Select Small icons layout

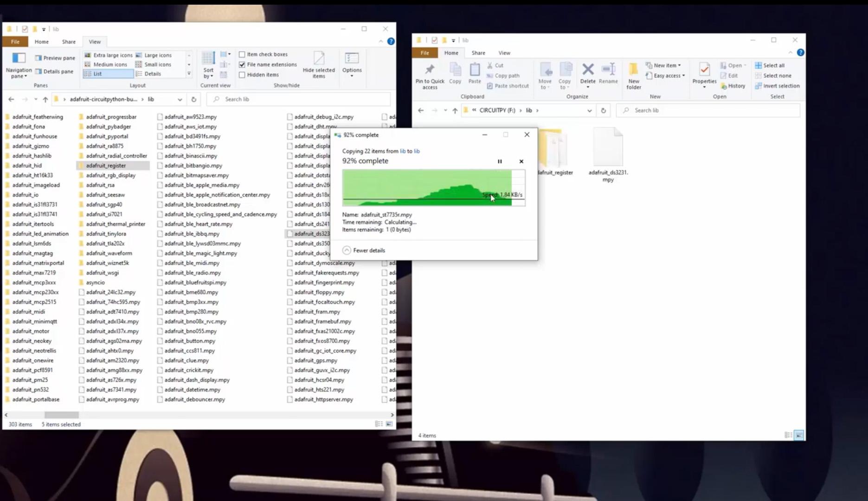[x=154, y=64]
